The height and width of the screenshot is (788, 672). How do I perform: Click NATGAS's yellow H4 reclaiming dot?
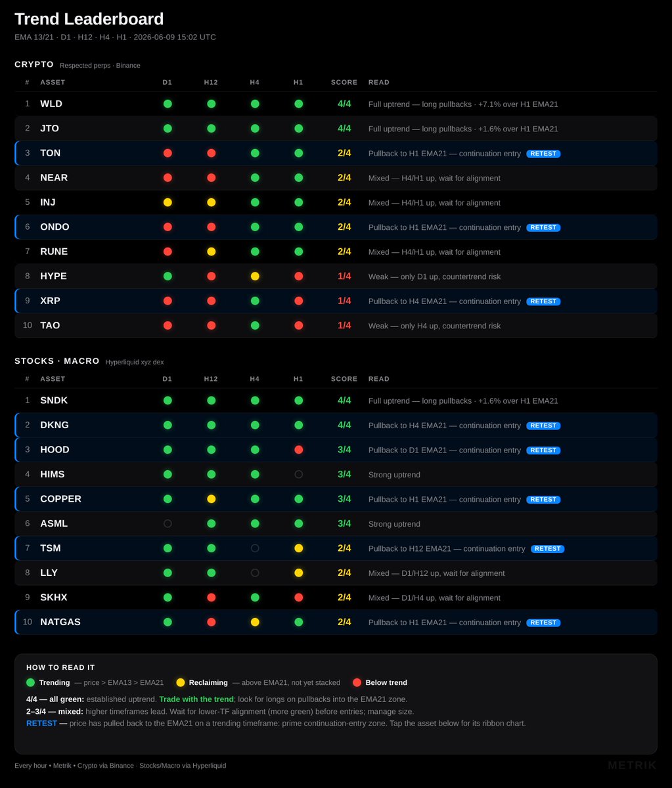tap(255, 622)
